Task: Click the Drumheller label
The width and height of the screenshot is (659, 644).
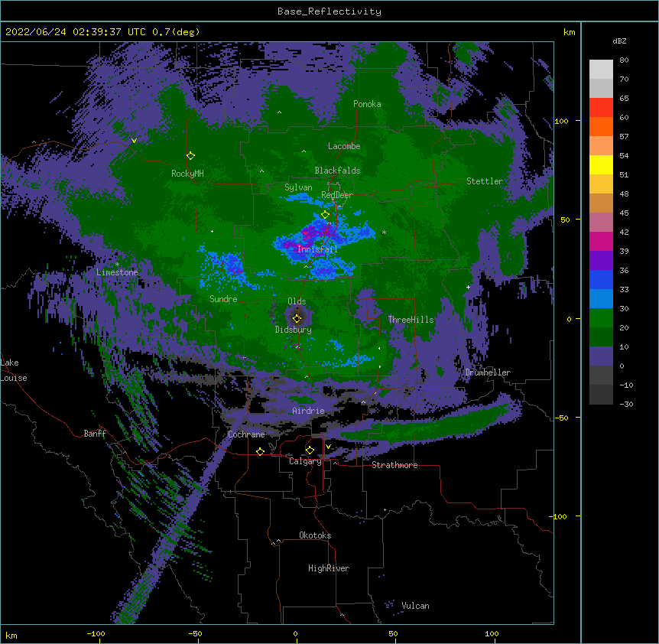Action: (x=488, y=372)
